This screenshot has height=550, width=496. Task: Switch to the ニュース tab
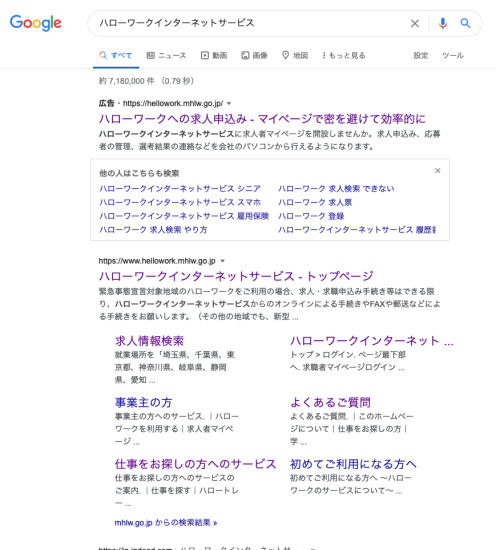pyautogui.click(x=166, y=55)
